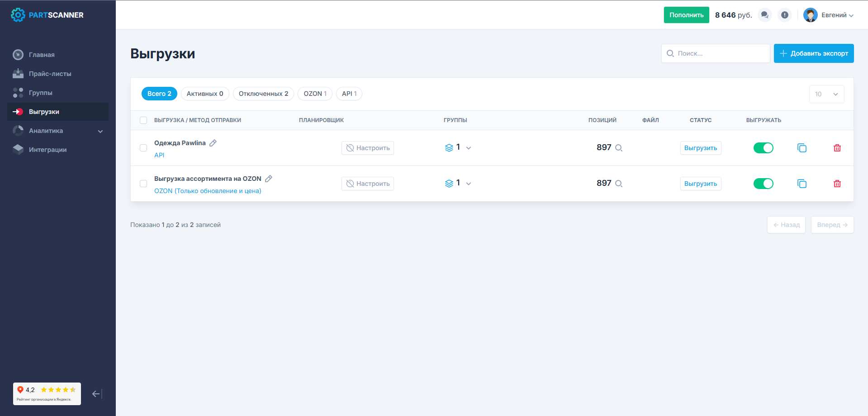
Task: Click layers icon in Одежда Pawlina row
Action: tap(449, 148)
